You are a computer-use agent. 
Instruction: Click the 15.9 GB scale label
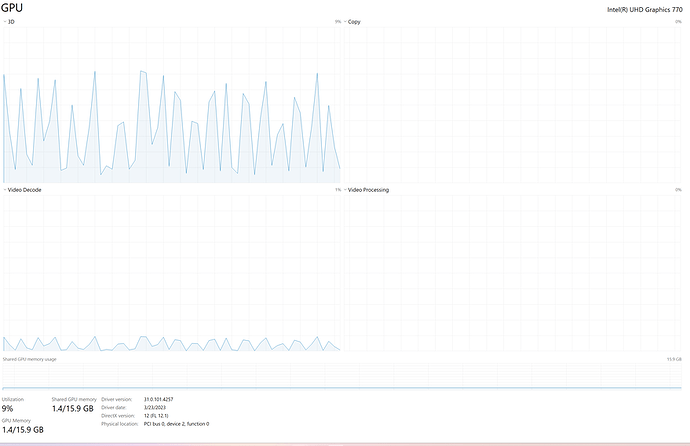[x=674, y=359]
